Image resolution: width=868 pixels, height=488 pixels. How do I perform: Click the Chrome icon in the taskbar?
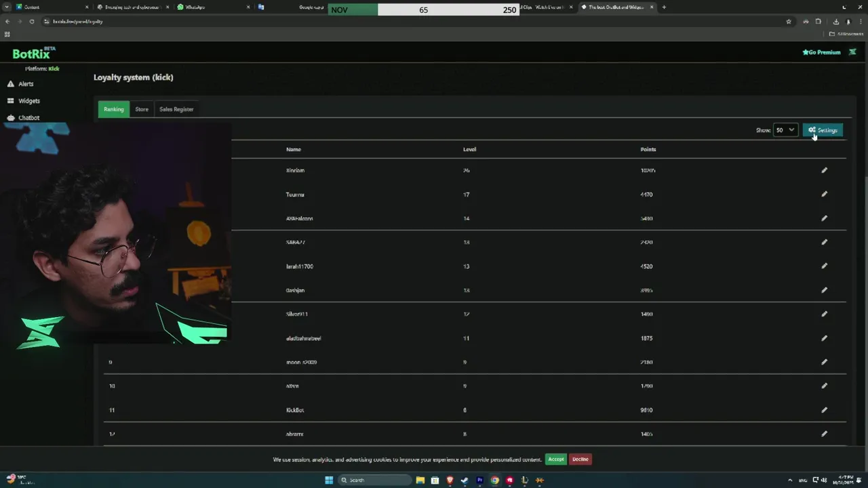pyautogui.click(x=494, y=480)
